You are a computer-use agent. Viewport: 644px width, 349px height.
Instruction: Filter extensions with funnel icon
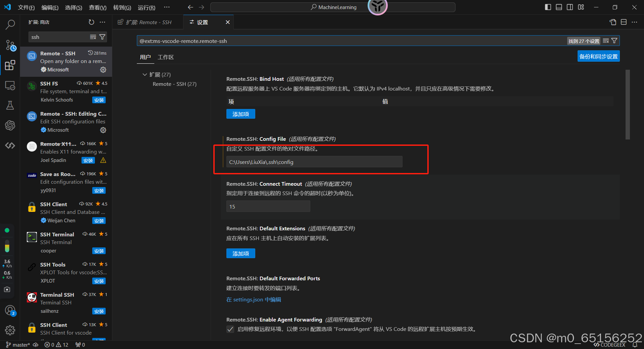coord(102,37)
